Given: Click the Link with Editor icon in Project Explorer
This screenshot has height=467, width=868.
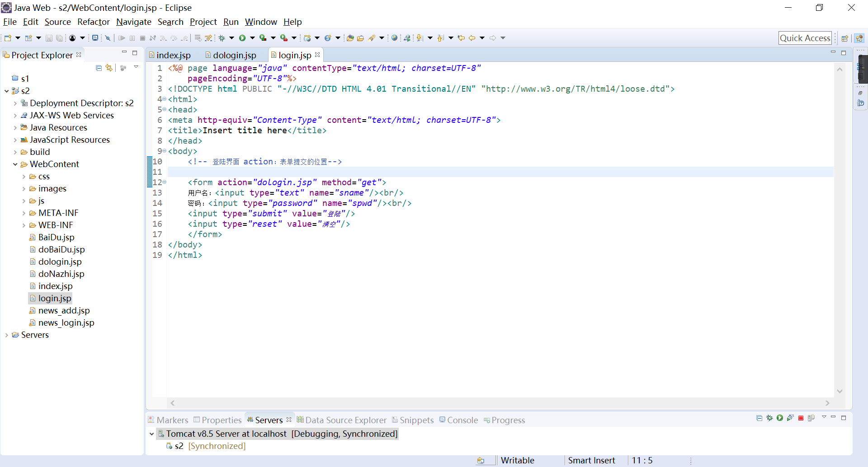Looking at the screenshot, I should [x=108, y=68].
